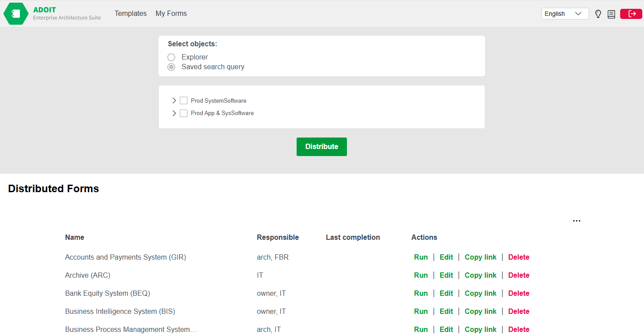Select the Saved search query option
This screenshot has height=335, width=644.
point(171,67)
